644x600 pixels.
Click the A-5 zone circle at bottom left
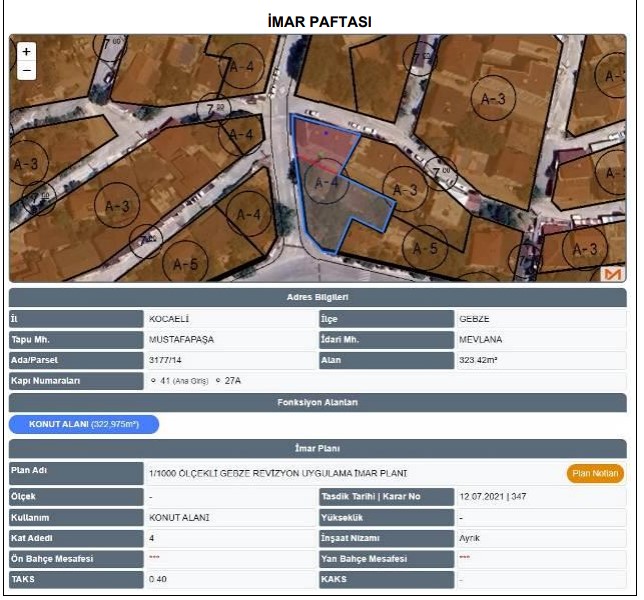186,264
